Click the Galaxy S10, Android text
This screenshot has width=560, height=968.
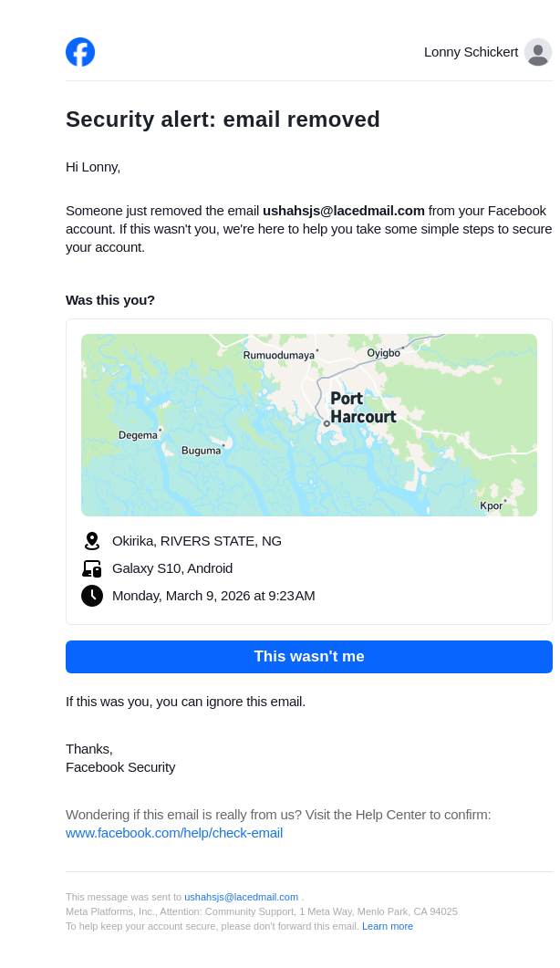pyautogui.click(x=172, y=568)
